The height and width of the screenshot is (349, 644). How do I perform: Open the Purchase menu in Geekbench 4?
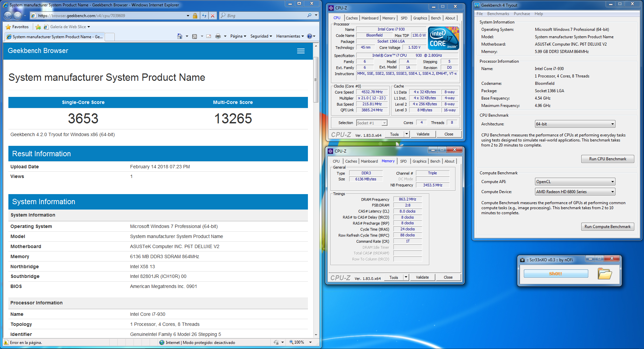[522, 14]
